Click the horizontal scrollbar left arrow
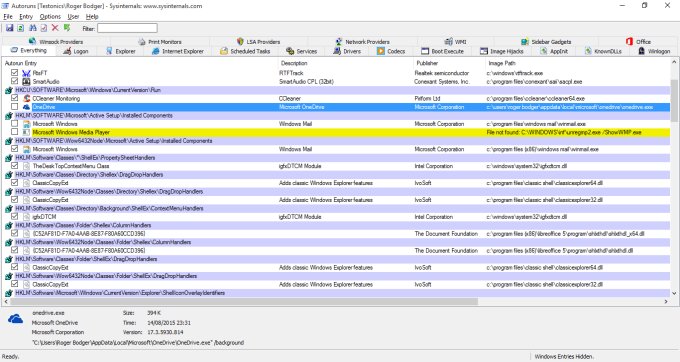The image size is (680, 362). pos(6,301)
